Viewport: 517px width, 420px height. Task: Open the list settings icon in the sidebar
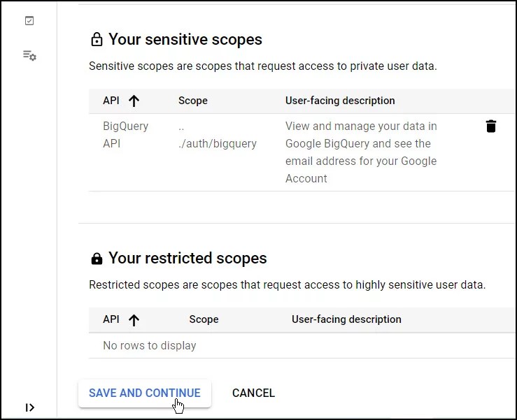(x=29, y=55)
